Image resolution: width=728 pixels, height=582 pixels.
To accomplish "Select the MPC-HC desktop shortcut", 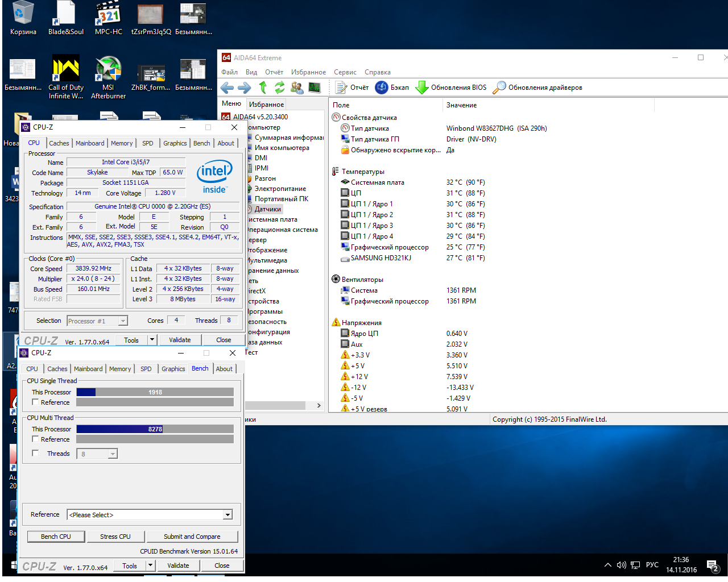I will coord(109,18).
